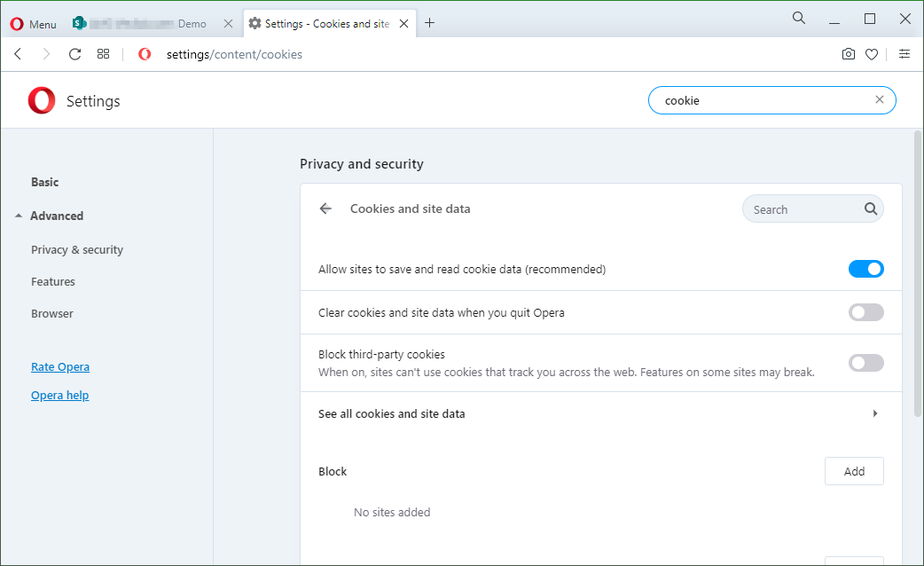
Task: Add page to bookmarks with heart icon
Action: [872, 54]
